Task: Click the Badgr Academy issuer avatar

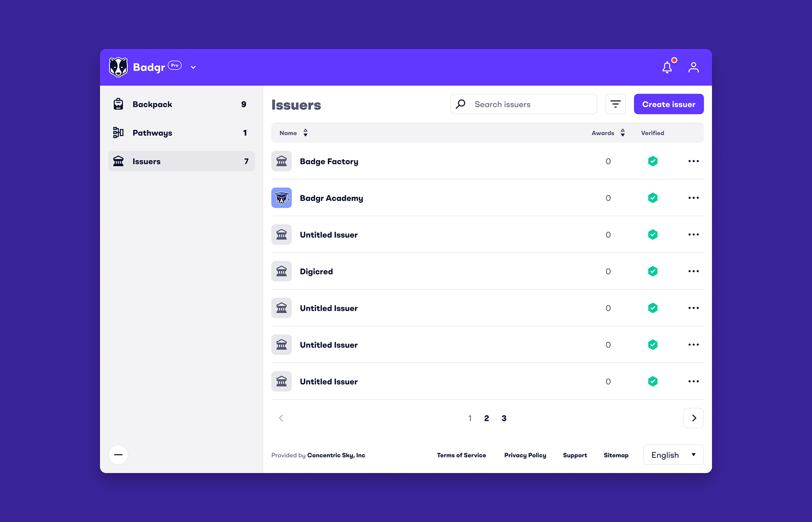Action: [x=281, y=198]
